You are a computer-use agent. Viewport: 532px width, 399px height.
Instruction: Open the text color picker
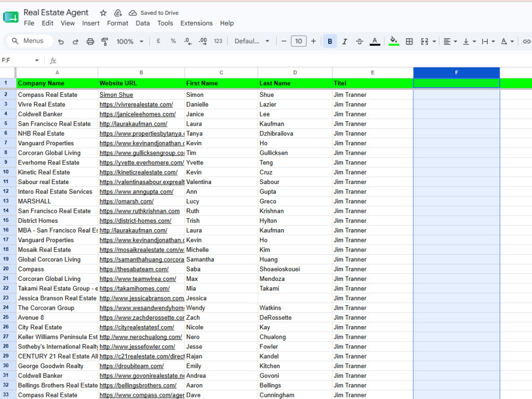pyautogui.click(x=375, y=41)
